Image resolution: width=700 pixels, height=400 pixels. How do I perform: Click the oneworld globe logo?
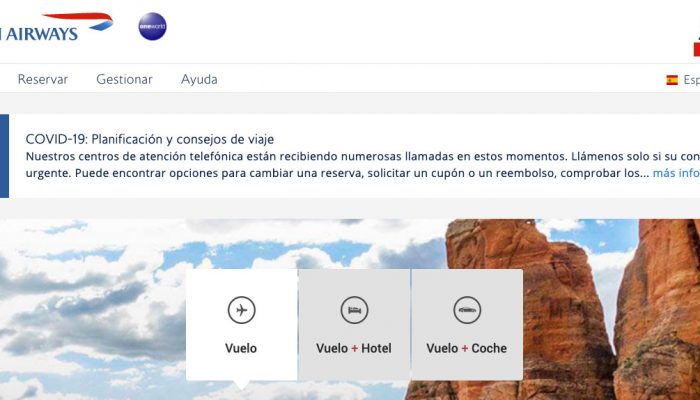[x=152, y=26]
